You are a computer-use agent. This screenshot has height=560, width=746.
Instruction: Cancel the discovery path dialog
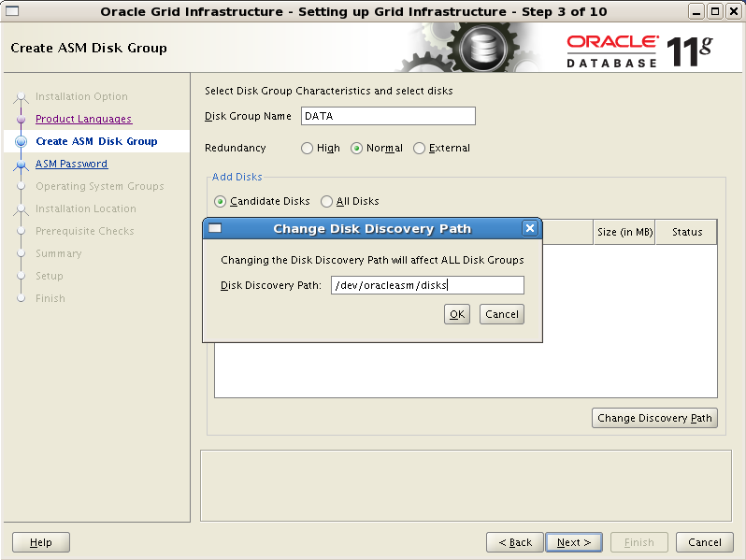point(501,314)
